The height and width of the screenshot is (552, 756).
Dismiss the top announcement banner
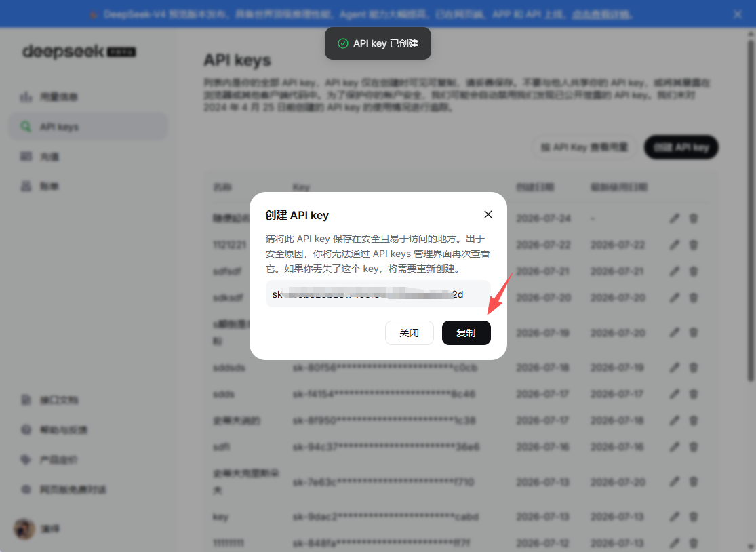coord(737,14)
